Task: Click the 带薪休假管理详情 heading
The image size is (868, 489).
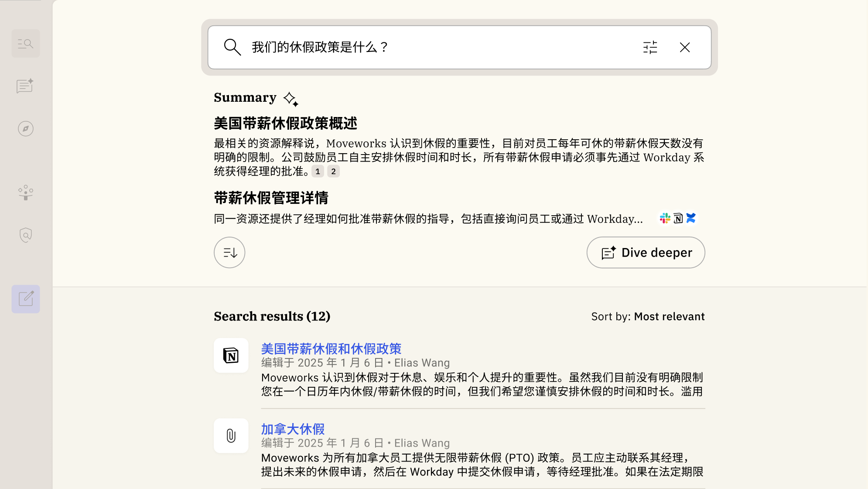Action: 271,198
